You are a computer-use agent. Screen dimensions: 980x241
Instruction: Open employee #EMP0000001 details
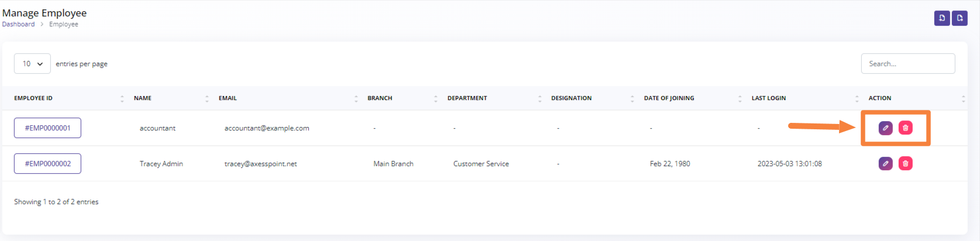47,128
